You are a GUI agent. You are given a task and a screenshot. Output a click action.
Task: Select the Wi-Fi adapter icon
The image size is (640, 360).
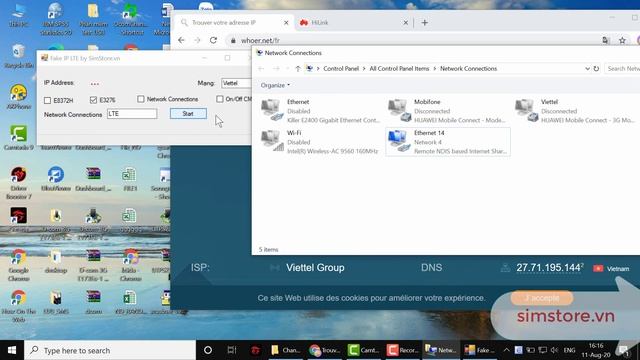coord(272,141)
